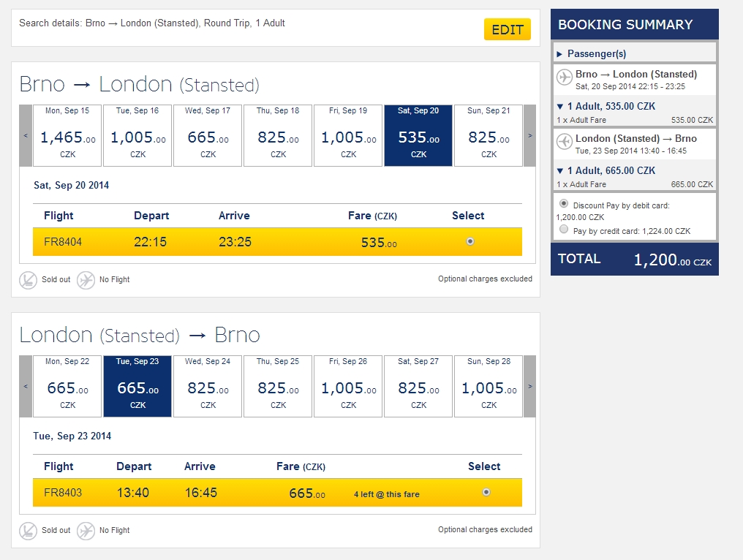Click the yellow EDIT button
Screen dimensions: 743x560
click(x=507, y=30)
